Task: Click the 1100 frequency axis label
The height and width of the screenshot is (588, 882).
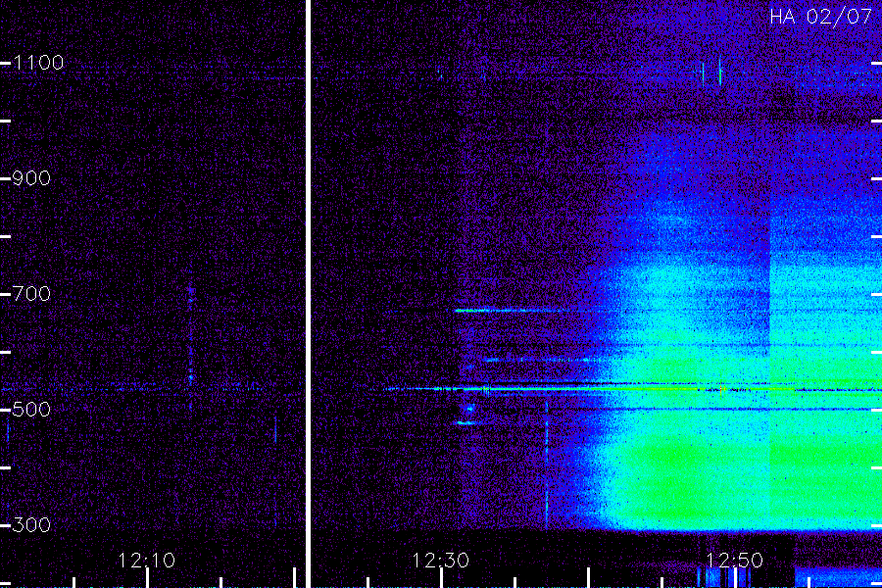Action: pos(38,63)
